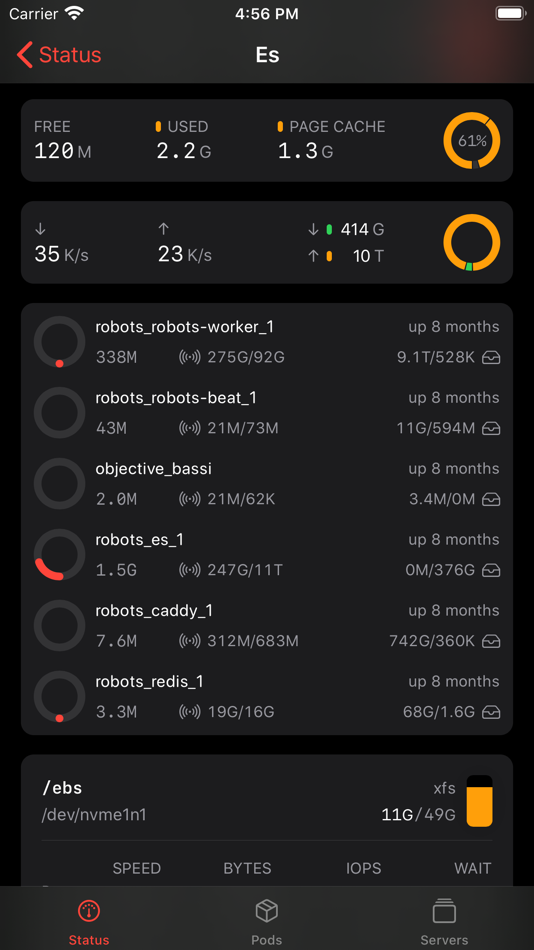534x950 pixels.
Task: Tap the CPU ring for robots_es_1
Action: point(59,554)
